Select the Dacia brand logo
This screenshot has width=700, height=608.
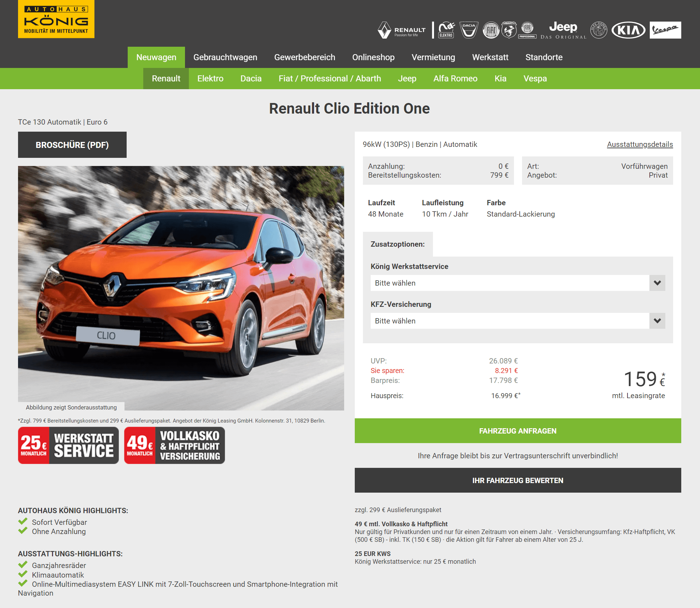tap(469, 30)
